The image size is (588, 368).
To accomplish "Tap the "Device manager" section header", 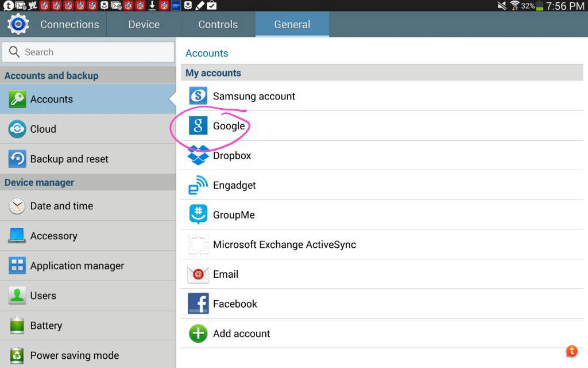I will click(40, 182).
